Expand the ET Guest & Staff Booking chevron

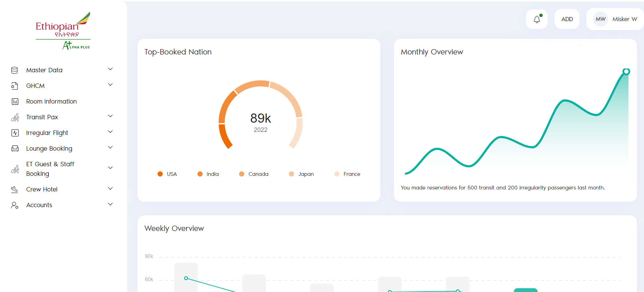coord(110,168)
